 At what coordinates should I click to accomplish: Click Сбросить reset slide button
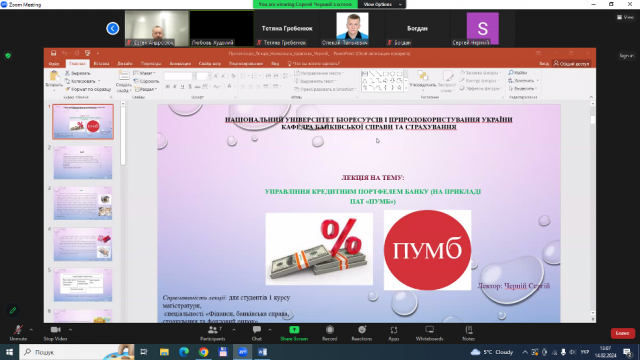click(146, 81)
